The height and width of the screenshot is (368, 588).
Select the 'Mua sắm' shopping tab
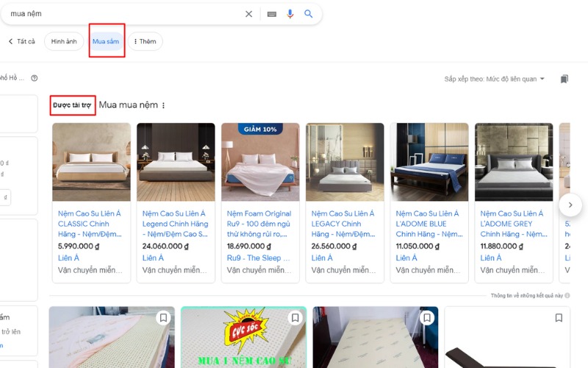click(106, 41)
